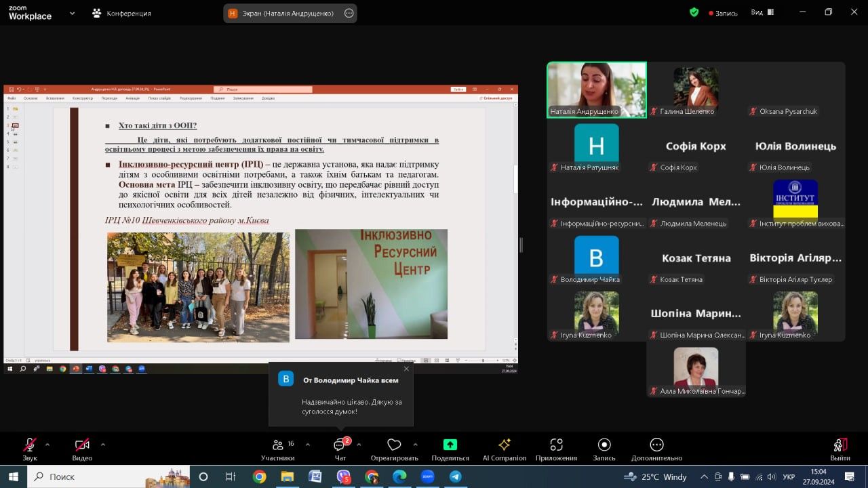Open Viber from Windows taskbar
Image resolution: width=868 pixels, height=488 pixels.
344,476
